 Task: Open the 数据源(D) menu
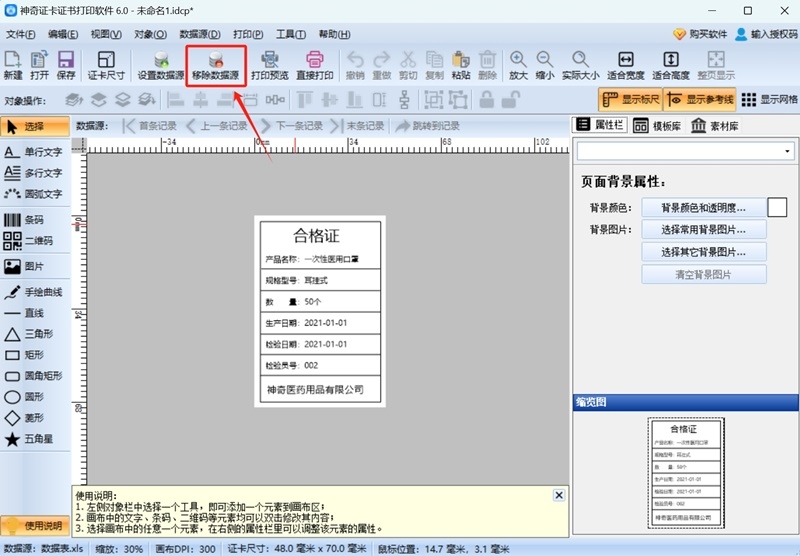(199, 34)
